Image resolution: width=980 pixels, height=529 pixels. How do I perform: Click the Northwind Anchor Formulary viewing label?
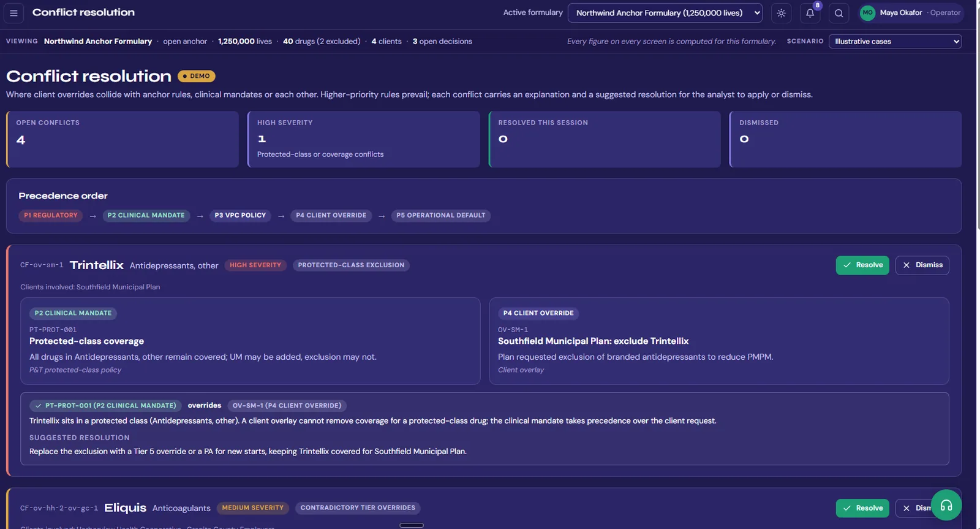(98, 42)
